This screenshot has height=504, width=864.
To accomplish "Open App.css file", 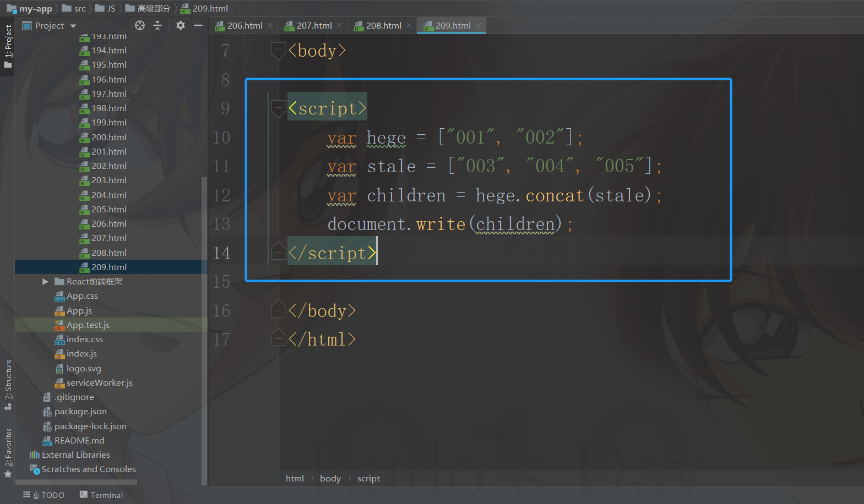I will tap(77, 296).
